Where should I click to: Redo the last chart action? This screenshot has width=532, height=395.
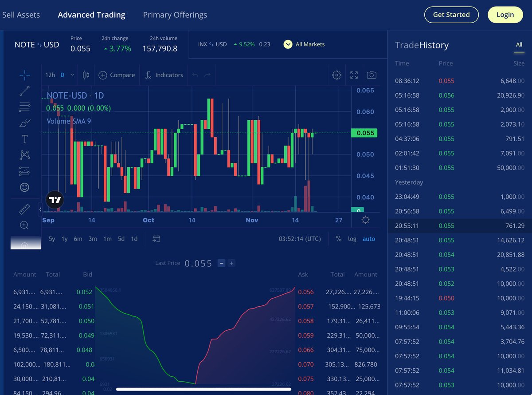207,75
